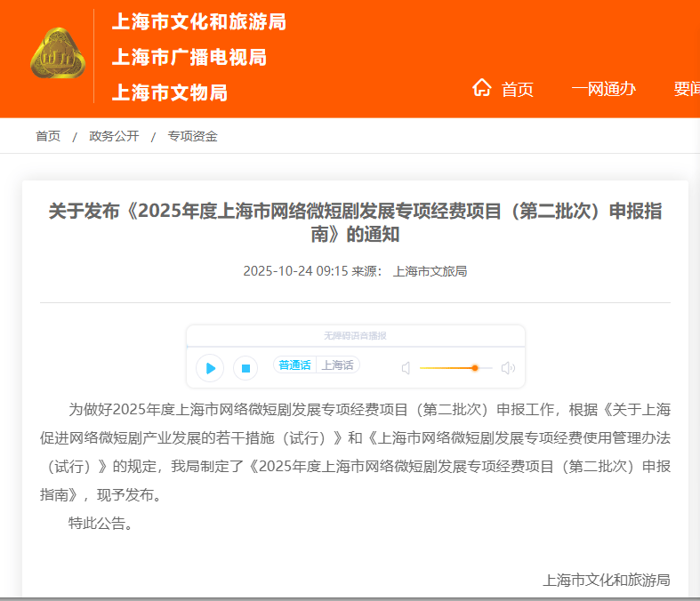Click the 上海市广播电视局 header title
Viewport: 700px width, 601px height.
tap(189, 58)
